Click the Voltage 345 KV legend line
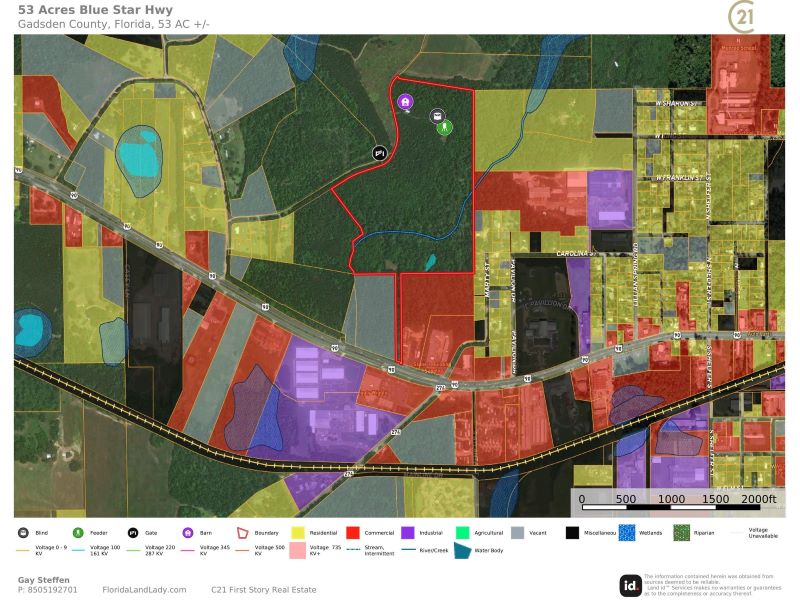800x600 pixels. (x=188, y=551)
